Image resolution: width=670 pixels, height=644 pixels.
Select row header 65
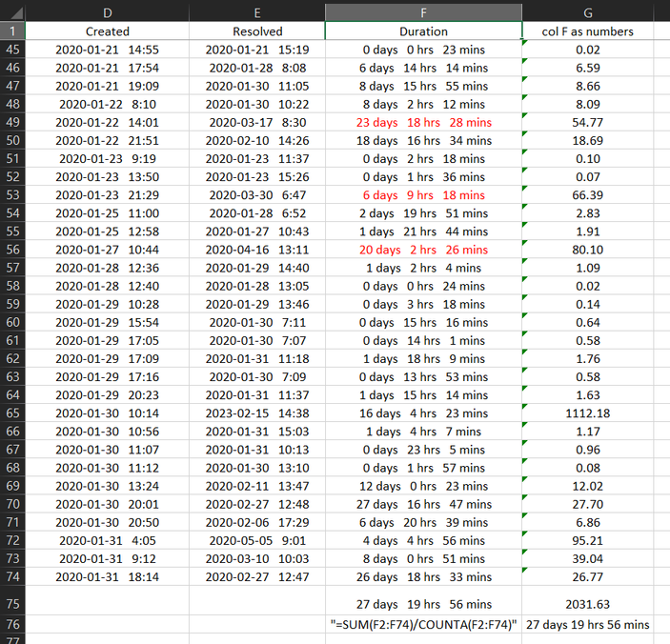[x=12, y=413]
